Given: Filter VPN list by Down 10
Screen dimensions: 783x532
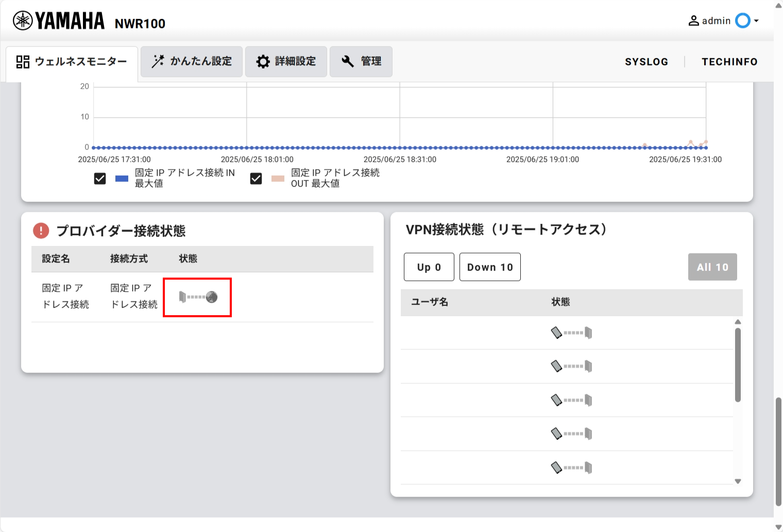Looking at the screenshot, I should coord(490,267).
